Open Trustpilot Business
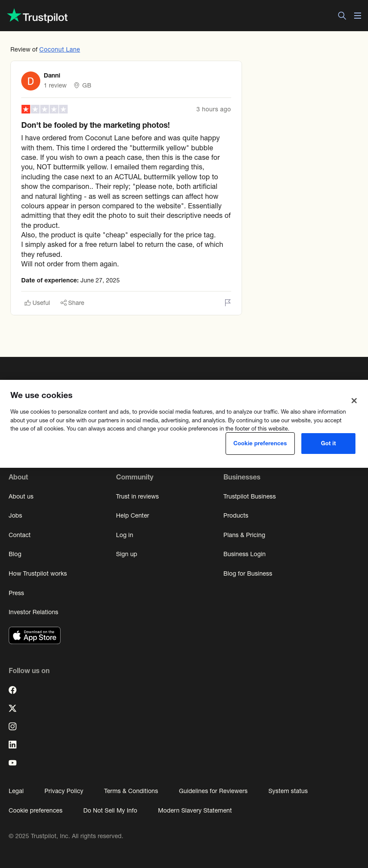Viewport: 368px width, 868px height. [x=249, y=496]
